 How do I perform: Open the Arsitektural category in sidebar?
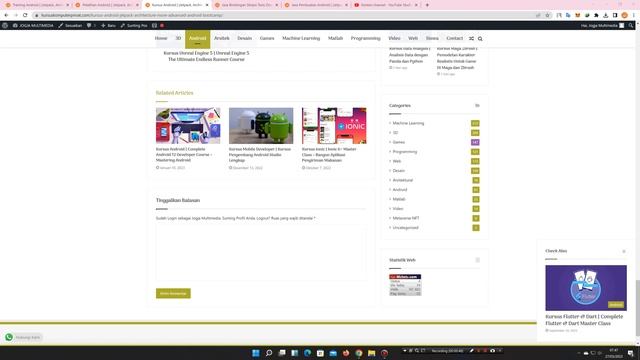[402, 180]
